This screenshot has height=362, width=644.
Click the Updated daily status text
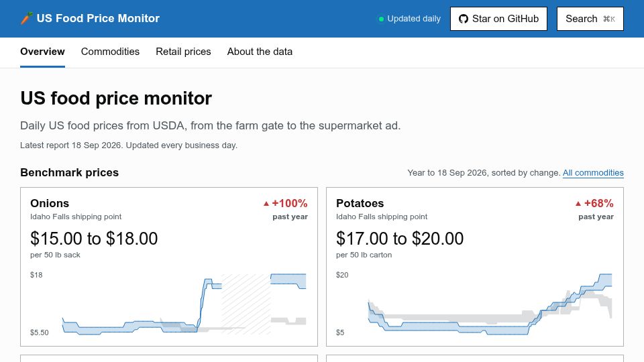(414, 19)
